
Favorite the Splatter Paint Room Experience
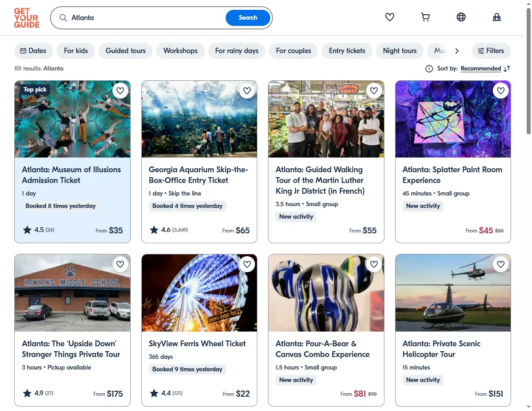tap(501, 91)
